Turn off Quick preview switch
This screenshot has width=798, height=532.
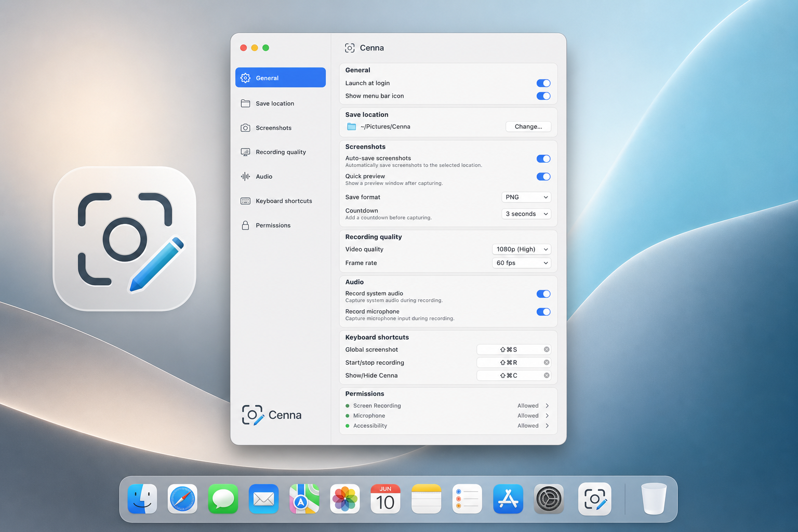point(543,177)
